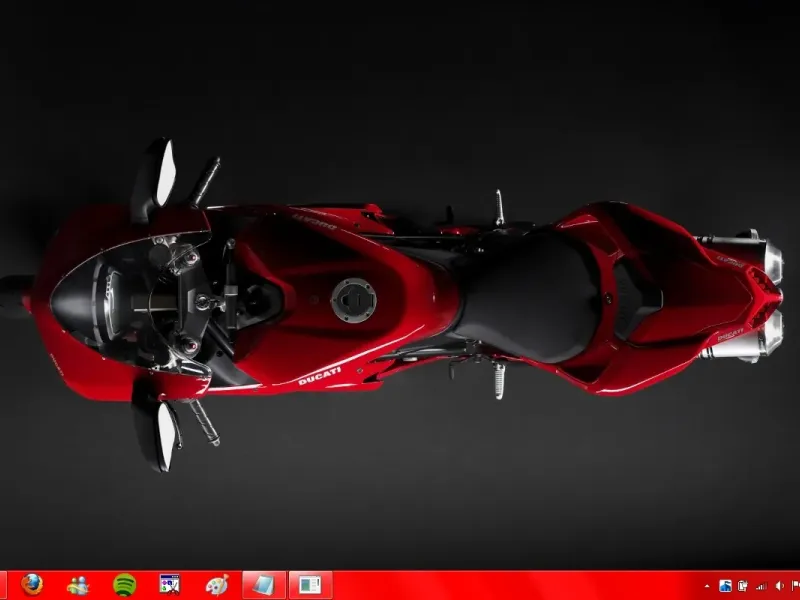
Task: Click the white Ducati logo on fairing
Action: (319, 376)
